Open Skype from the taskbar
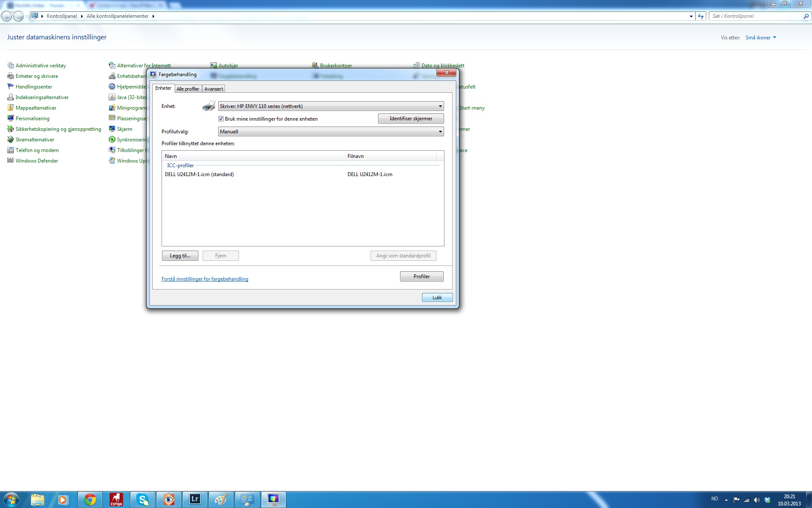 point(143,500)
